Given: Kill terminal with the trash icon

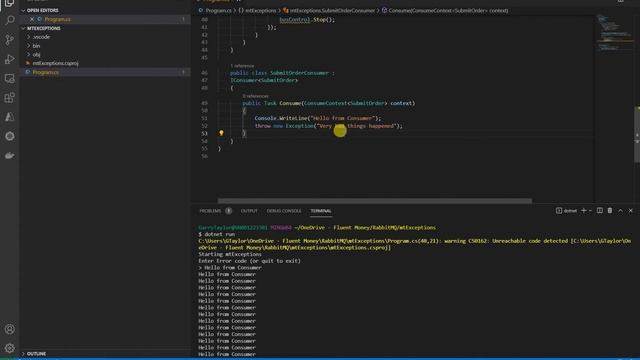Looking at the screenshot, I should point(610,211).
